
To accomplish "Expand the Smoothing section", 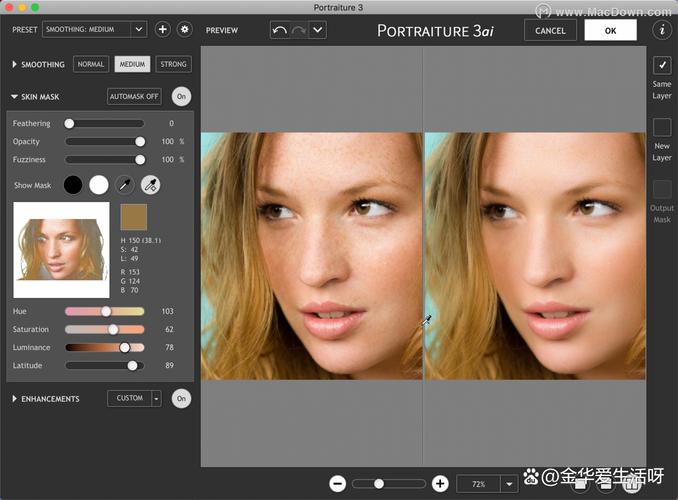I will click(x=14, y=64).
